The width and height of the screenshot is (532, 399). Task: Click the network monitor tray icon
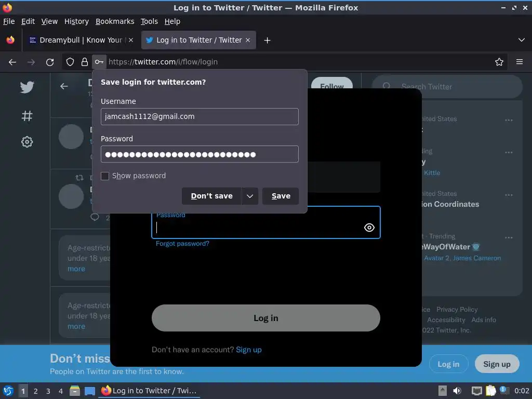(477, 391)
